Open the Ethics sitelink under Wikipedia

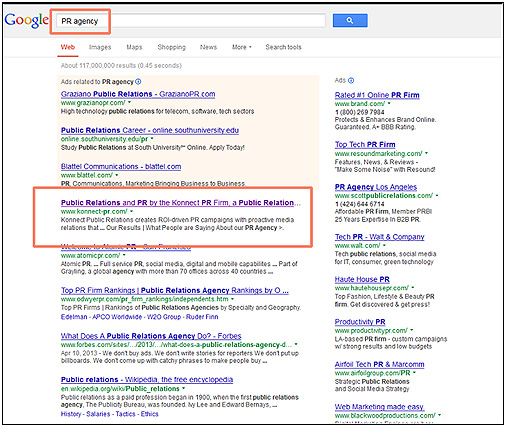pyautogui.click(x=149, y=414)
